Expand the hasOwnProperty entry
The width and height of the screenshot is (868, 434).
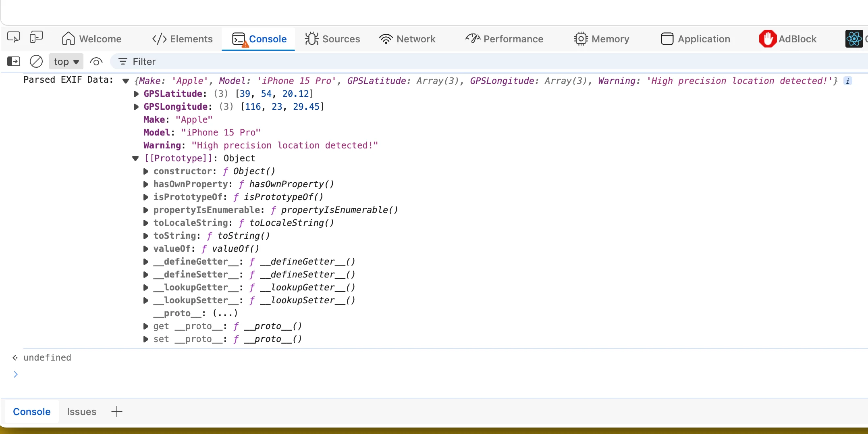[146, 184]
